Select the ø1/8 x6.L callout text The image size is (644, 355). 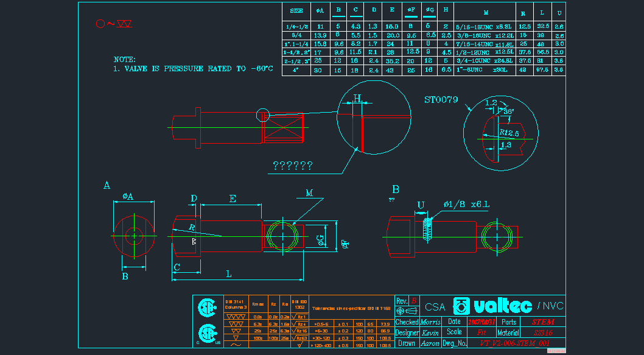pyautogui.click(x=466, y=203)
